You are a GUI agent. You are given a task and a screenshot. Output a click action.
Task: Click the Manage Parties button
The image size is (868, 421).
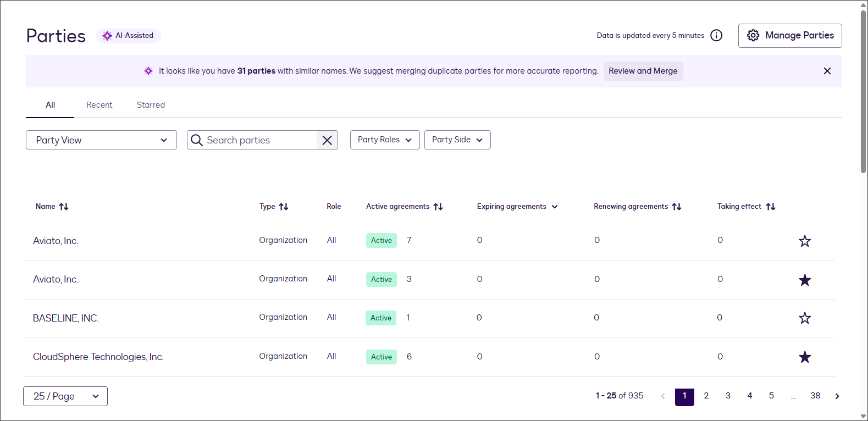click(x=789, y=36)
